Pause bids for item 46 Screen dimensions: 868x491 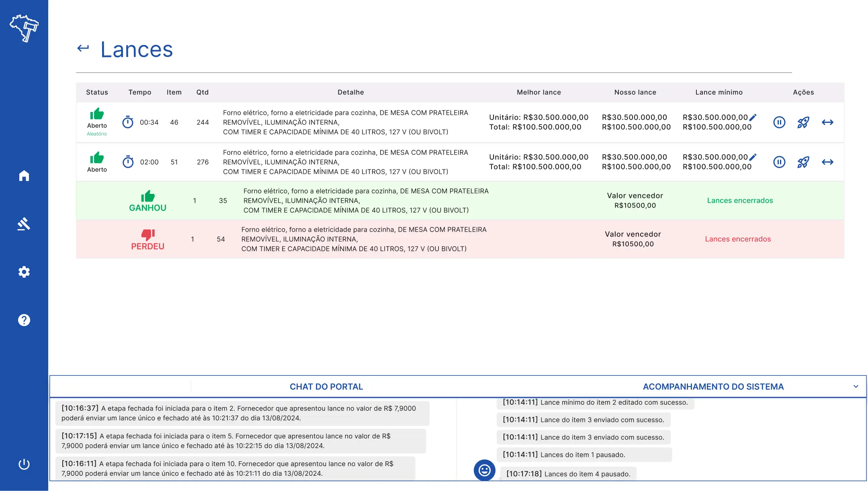tap(779, 122)
